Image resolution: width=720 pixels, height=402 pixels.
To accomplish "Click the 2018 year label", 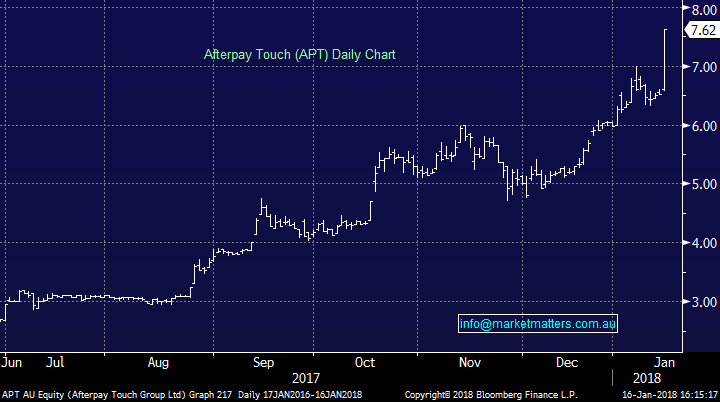I will [647, 379].
